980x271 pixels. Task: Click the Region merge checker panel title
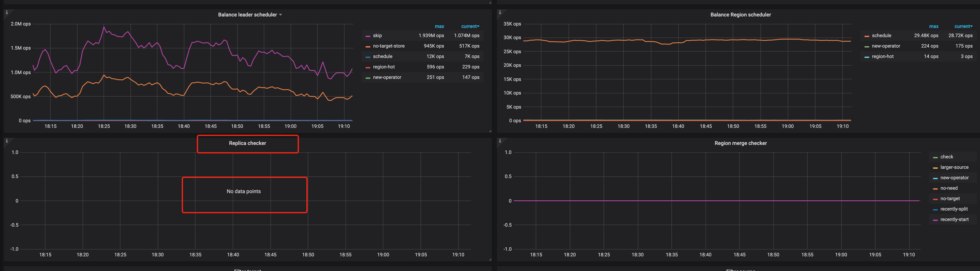point(740,143)
